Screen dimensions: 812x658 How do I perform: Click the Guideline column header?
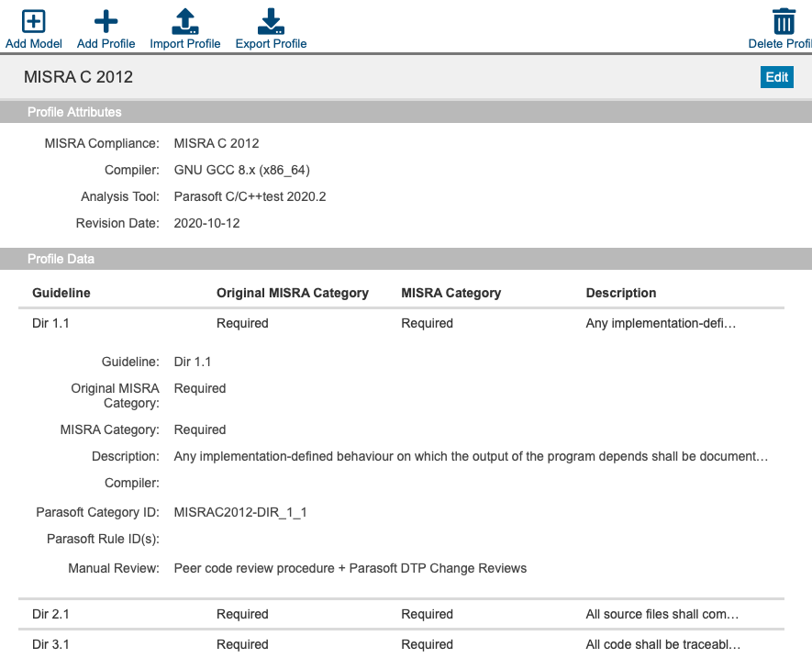pos(61,294)
